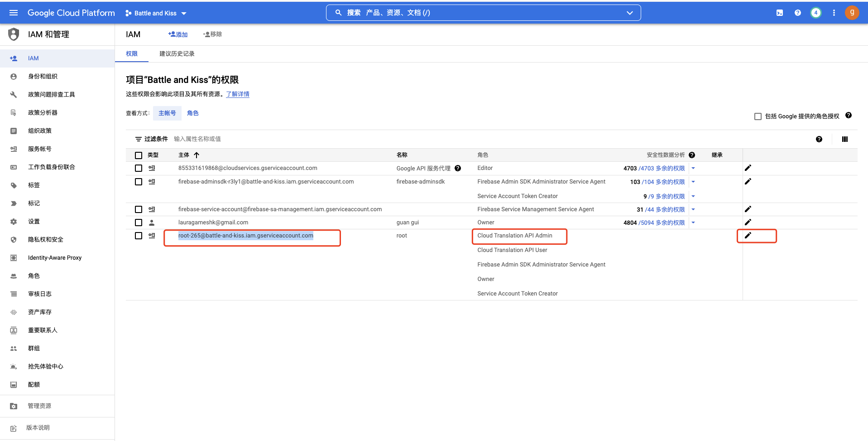Edit the root-265 service account pencil icon
Image resolution: width=868 pixels, height=441 pixels.
(x=748, y=235)
